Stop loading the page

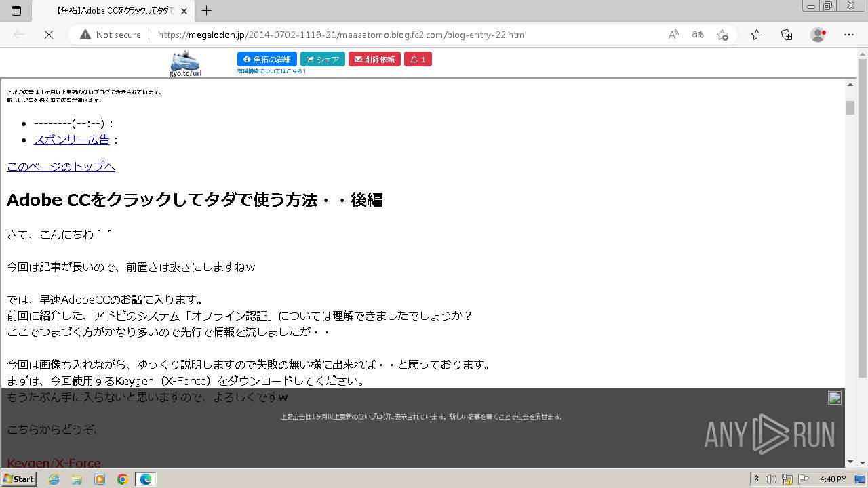(49, 35)
